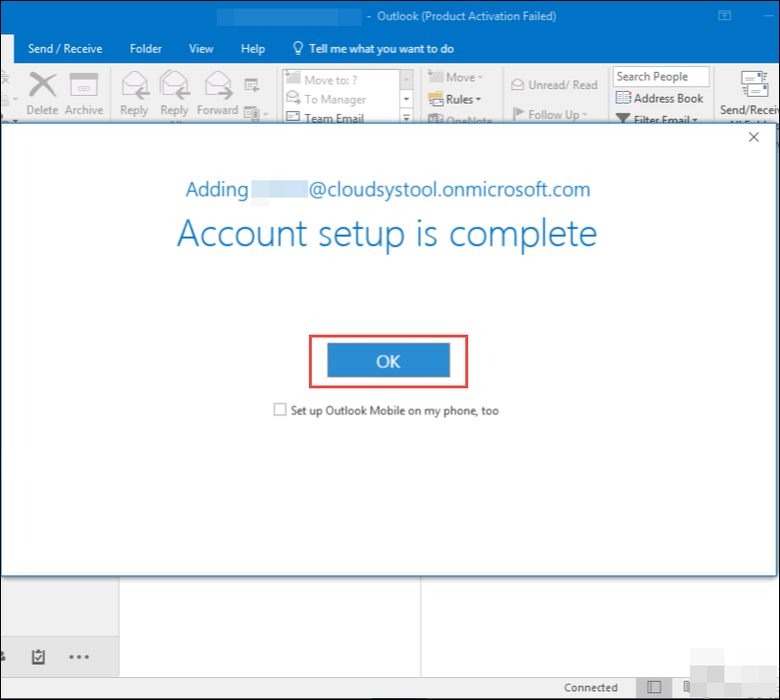Click the Delete icon in ribbon

coord(42,93)
